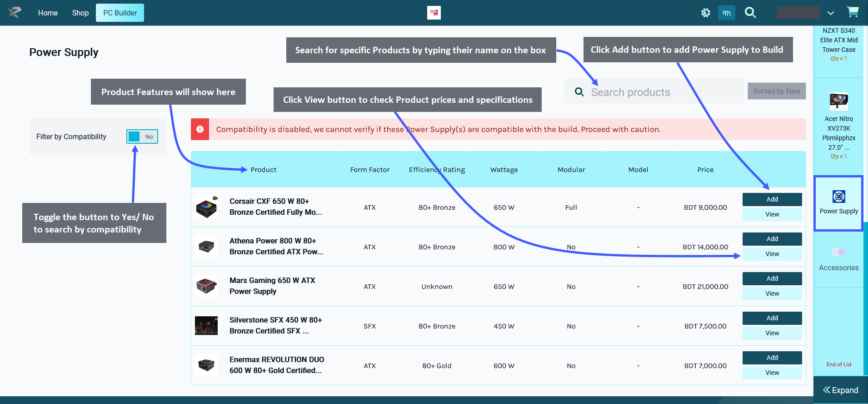Click the 80+ Gold efficiency cell
This screenshot has height=404, width=868.
point(437,366)
